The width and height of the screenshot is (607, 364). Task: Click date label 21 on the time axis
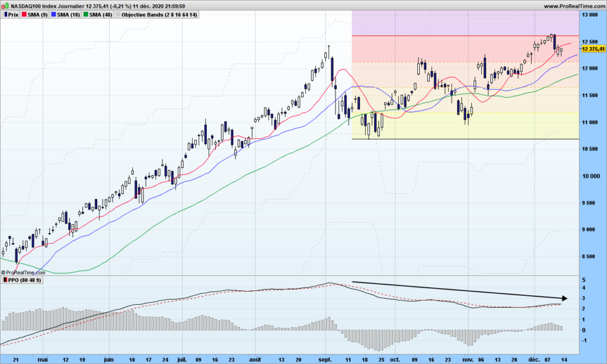tap(15, 360)
